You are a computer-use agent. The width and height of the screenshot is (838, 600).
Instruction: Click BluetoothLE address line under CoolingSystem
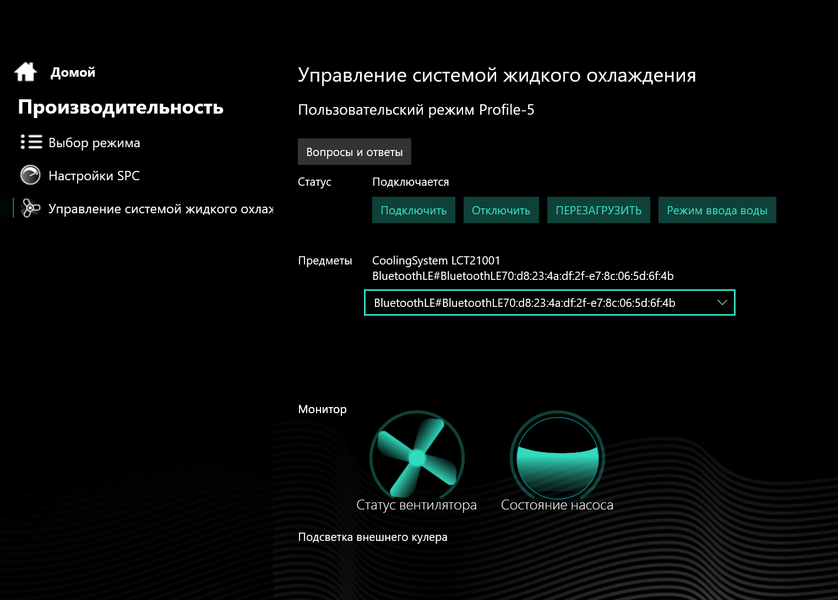(523, 276)
